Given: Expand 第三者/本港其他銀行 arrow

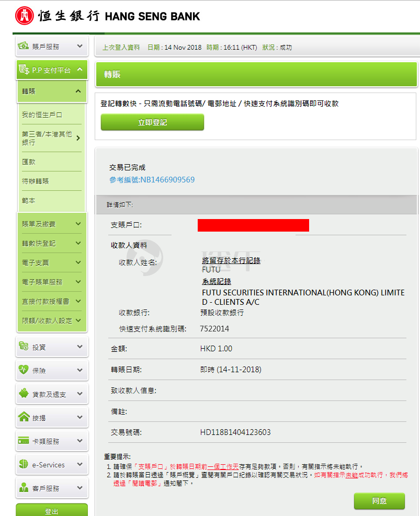Looking at the screenshot, I should tap(78, 138).
